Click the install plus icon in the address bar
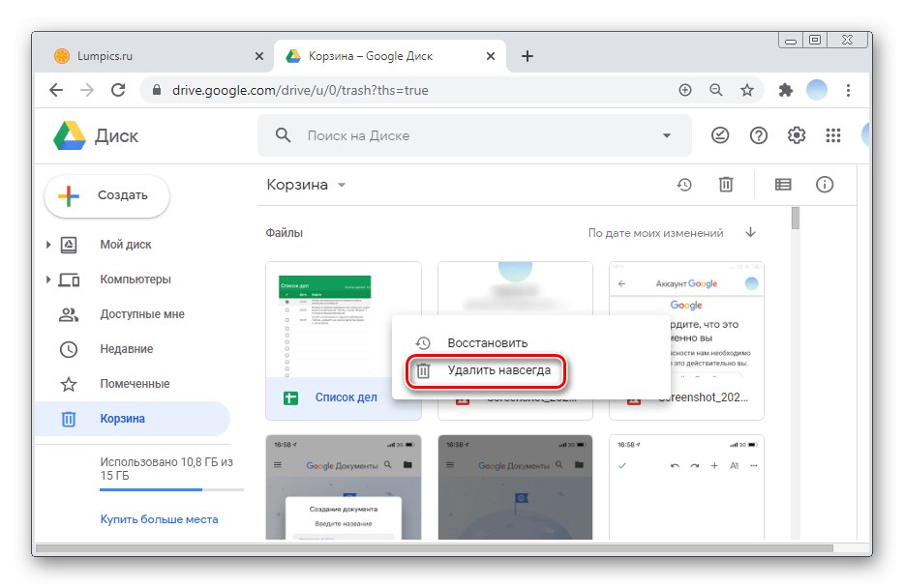 (685, 90)
